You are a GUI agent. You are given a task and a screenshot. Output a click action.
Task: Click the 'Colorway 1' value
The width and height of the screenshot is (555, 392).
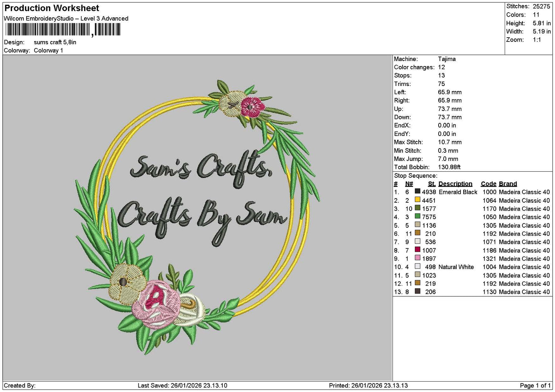click(48, 50)
